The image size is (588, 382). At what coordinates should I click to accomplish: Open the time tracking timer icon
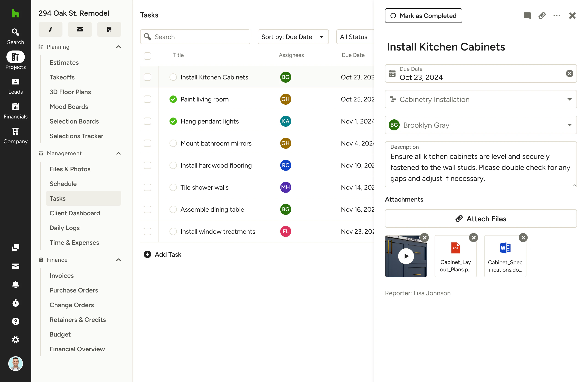pyautogui.click(x=15, y=303)
